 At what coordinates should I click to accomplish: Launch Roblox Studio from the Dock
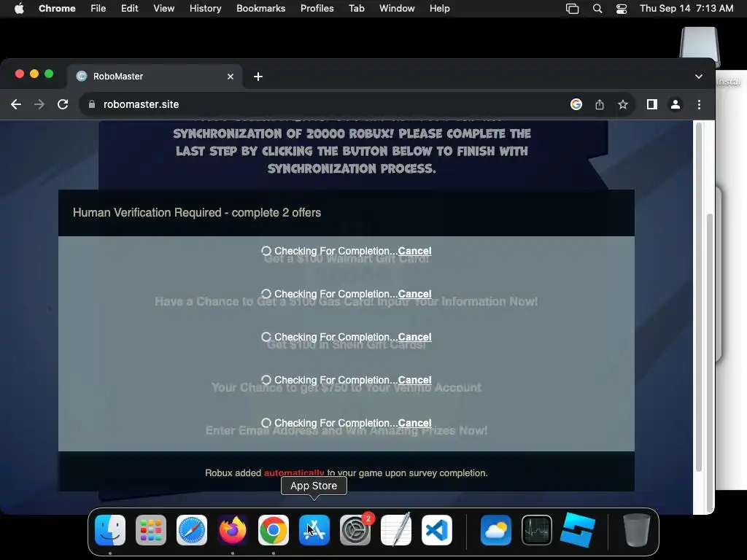(x=578, y=530)
